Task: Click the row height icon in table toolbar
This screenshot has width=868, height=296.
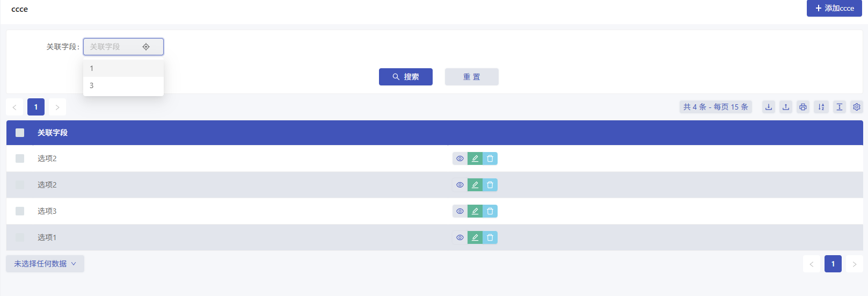Action: [840, 107]
